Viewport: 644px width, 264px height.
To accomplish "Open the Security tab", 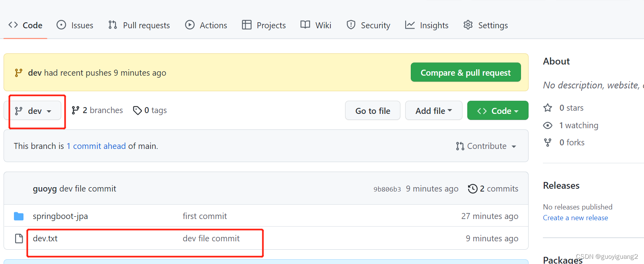I will pos(368,25).
